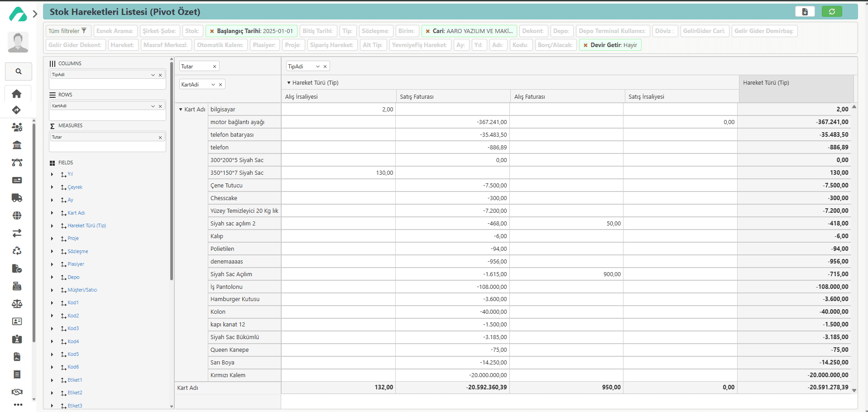Click the green refresh button
Image resolution: width=868 pixels, height=412 pixels.
pyautogui.click(x=831, y=12)
